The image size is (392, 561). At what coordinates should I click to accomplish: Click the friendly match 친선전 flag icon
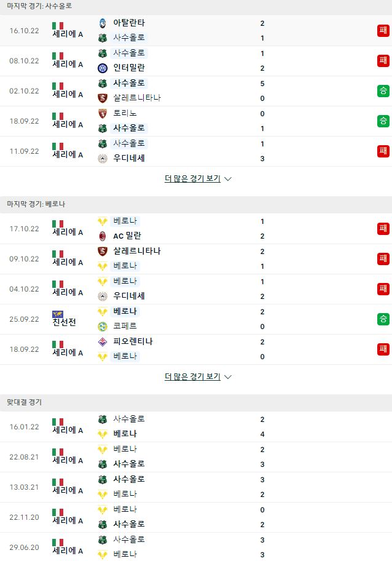(58, 314)
